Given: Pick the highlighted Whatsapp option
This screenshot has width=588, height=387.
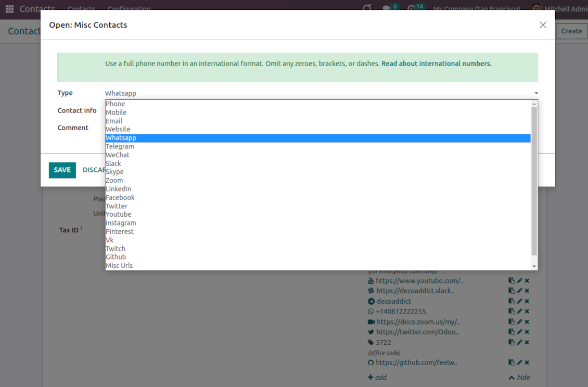Looking at the screenshot, I should click(318, 138).
